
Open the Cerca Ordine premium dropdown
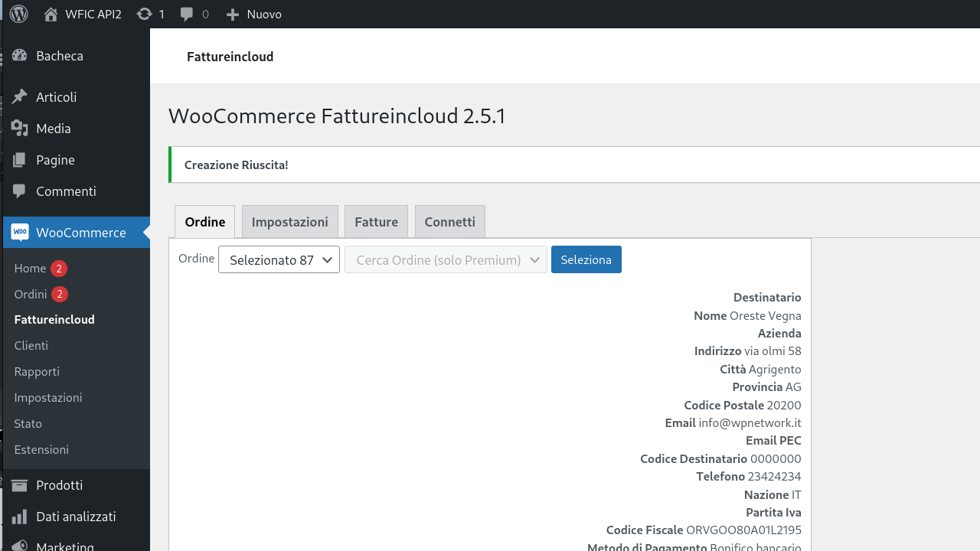coord(446,259)
